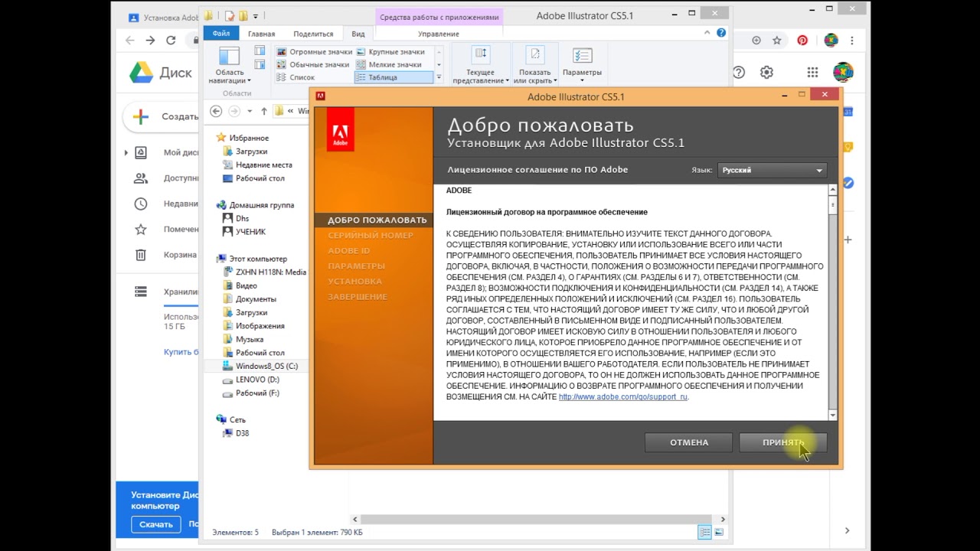Choose Обычные значки view layout

tap(313, 64)
